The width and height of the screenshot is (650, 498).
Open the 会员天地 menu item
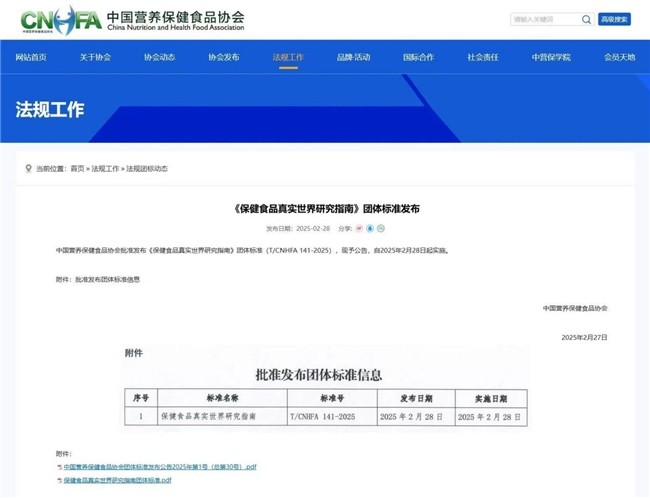tap(620, 57)
